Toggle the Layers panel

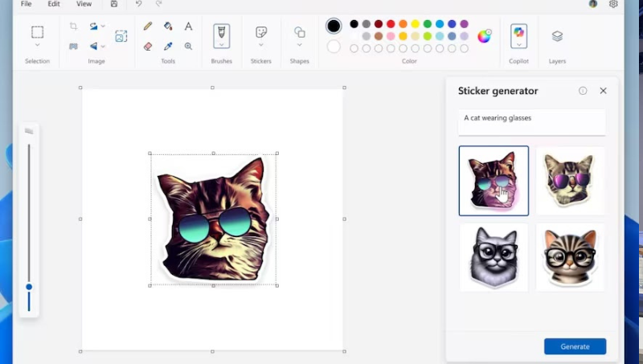click(557, 36)
